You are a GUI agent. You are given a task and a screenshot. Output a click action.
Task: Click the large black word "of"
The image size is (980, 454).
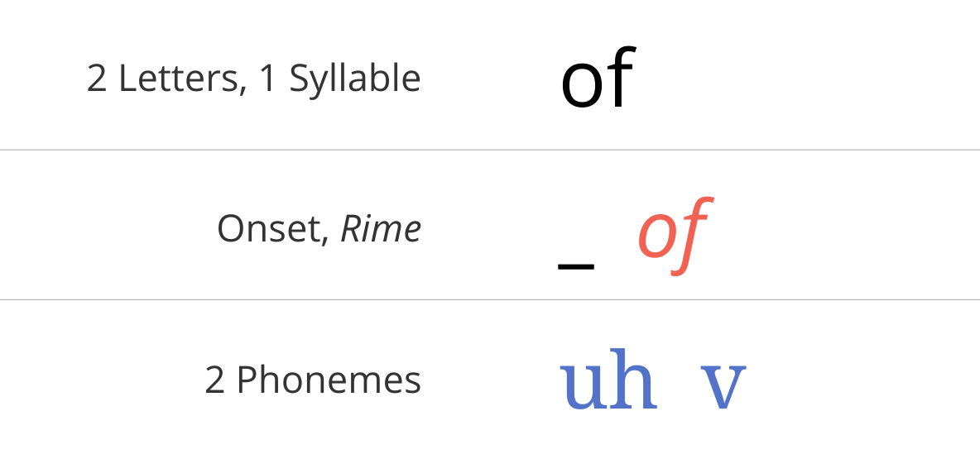point(598,78)
